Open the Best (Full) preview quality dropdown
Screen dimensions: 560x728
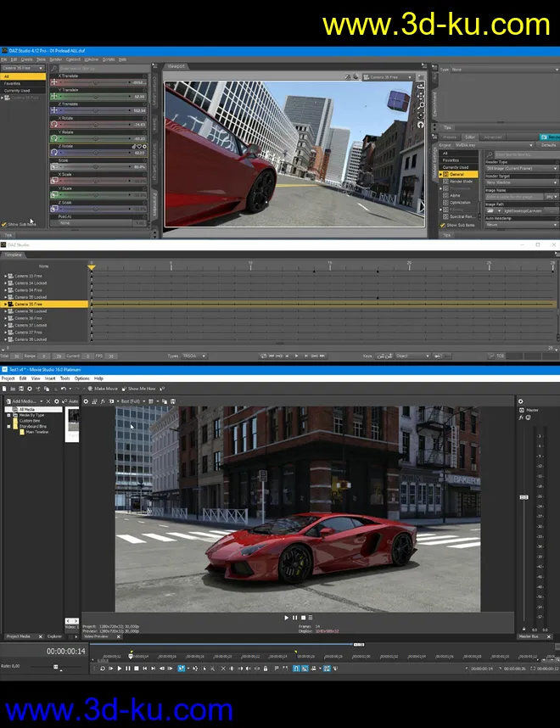point(132,400)
